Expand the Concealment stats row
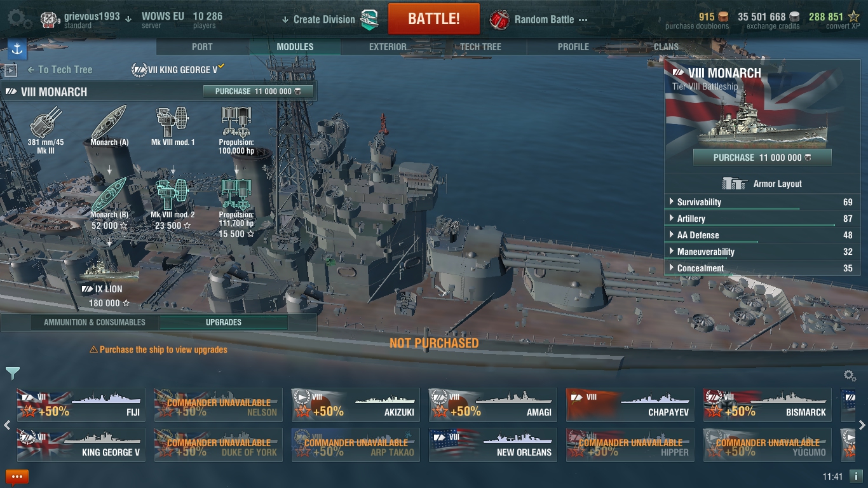 (760, 268)
